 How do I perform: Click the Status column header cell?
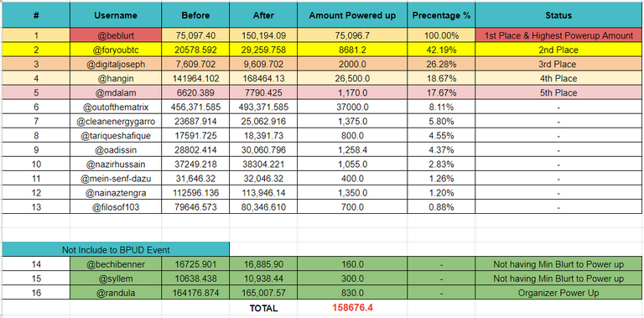tap(558, 16)
